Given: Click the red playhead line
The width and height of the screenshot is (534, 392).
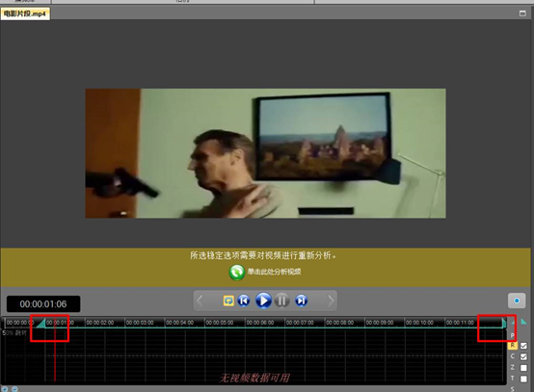Looking at the screenshot, I should point(55,351).
